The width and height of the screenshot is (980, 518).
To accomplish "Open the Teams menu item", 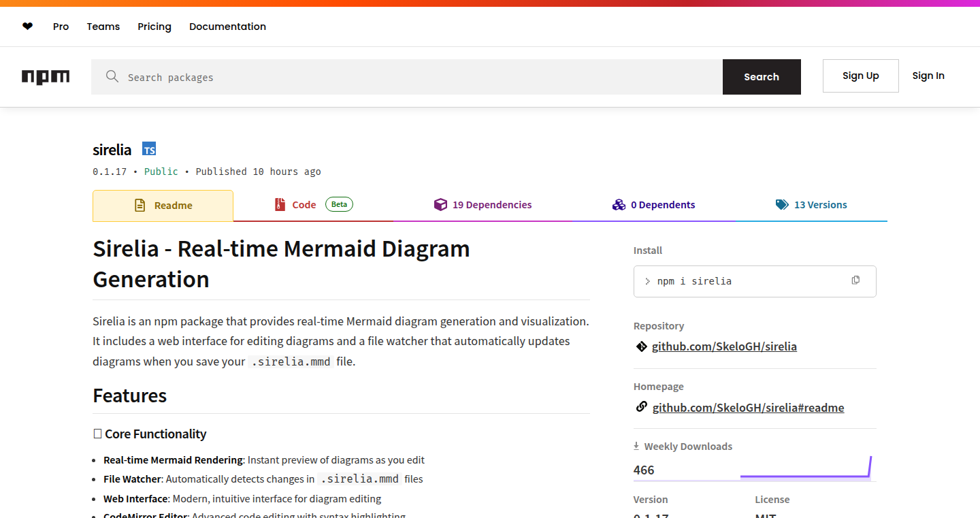I will point(103,27).
